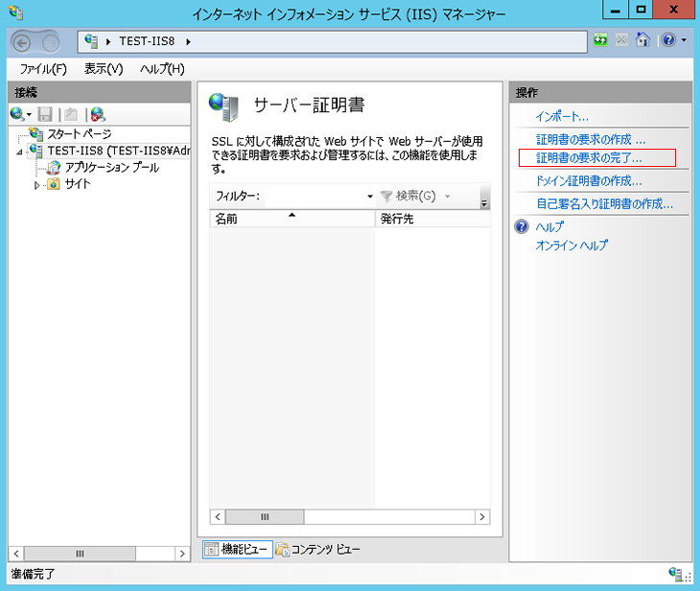Switch to 機能ビュー tab
Viewport: 700px width, 591px height.
click(x=238, y=549)
